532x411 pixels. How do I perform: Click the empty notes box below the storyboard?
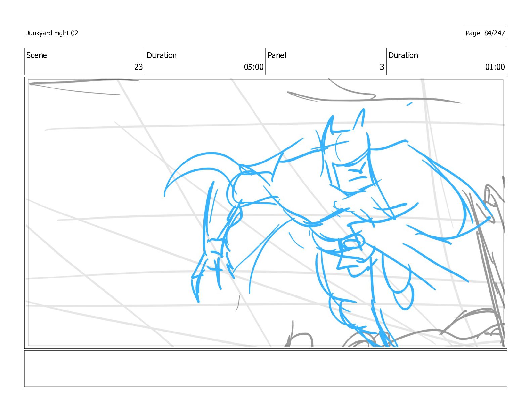click(x=265, y=369)
